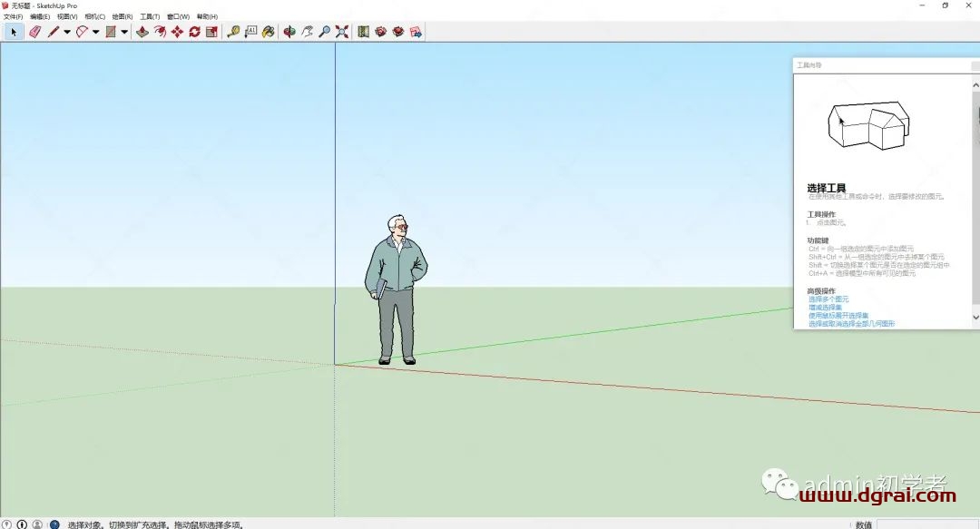980x529 pixels.
Task: Open 3D Warehouse icon
Action: (x=380, y=32)
